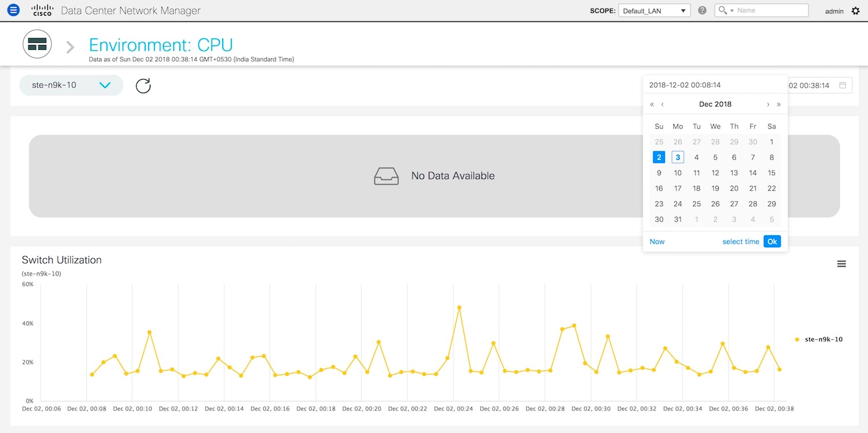The height and width of the screenshot is (433, 868).
Task: Pick December 15 in the calendar
Action: (771, 173)
